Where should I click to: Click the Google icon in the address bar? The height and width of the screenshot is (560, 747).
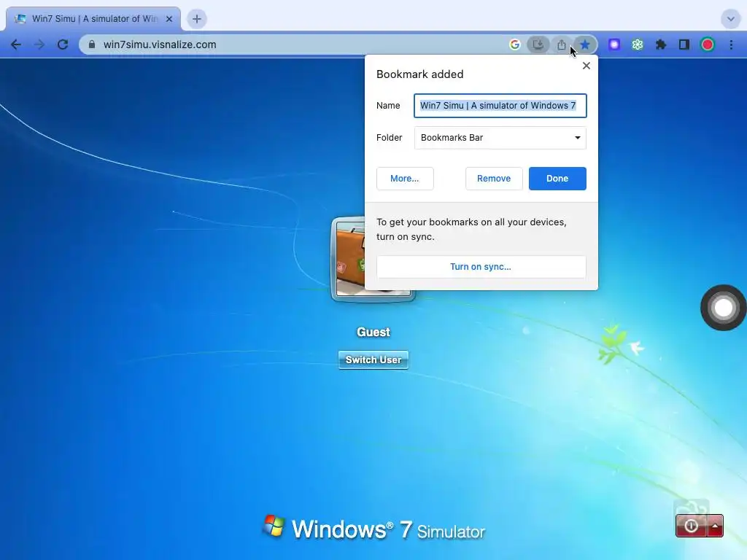pyautogui.click(x=514, y=44)
